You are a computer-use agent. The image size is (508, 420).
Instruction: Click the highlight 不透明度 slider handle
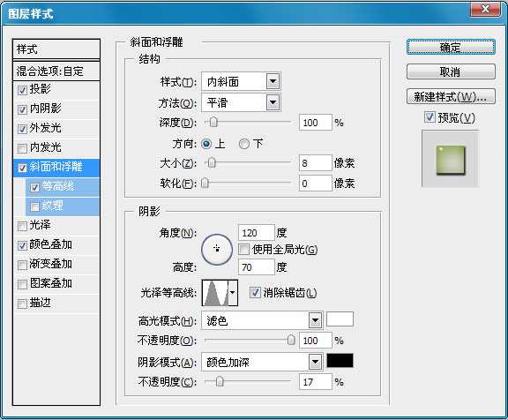click(291, 340)
